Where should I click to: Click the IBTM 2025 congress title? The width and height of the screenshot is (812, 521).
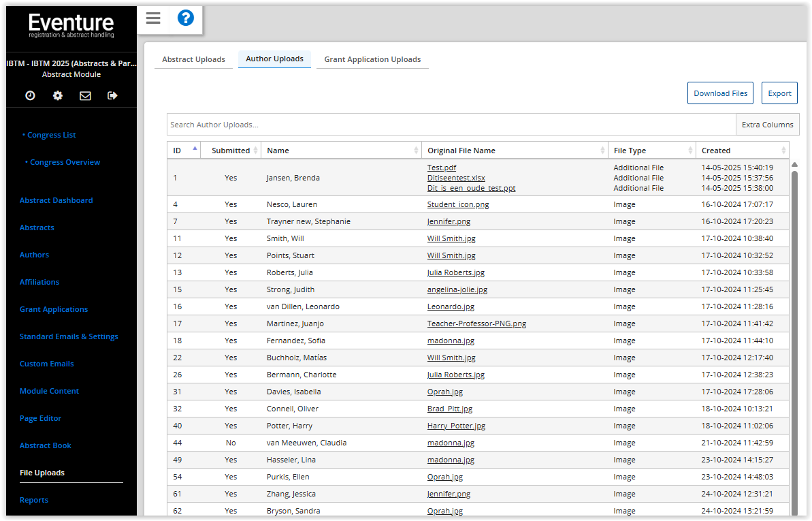(71, 63)
